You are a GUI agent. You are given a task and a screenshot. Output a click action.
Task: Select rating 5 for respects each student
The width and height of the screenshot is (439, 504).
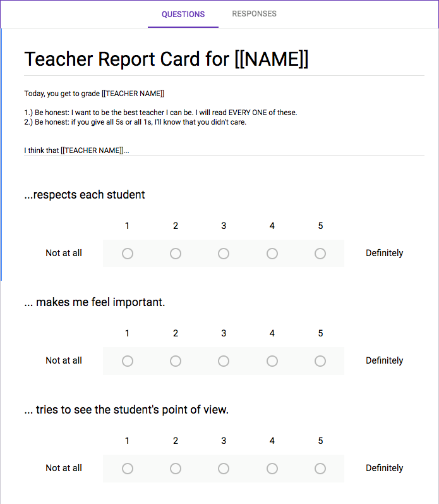click(x=320, y=254)
